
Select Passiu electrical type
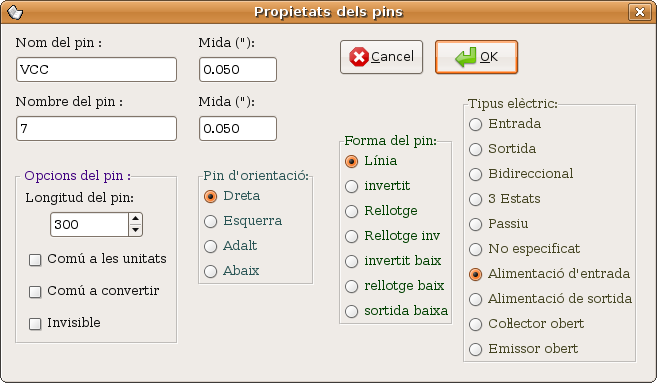click(x=476, y=224)
